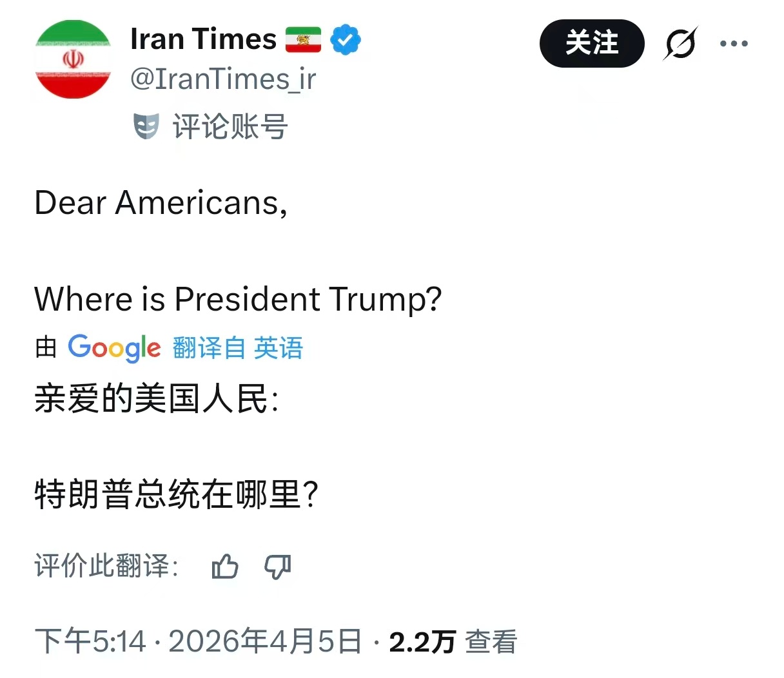Open the more options (...) menu
The height and width of the screenshot is (678, 784).
click(734, 44)
